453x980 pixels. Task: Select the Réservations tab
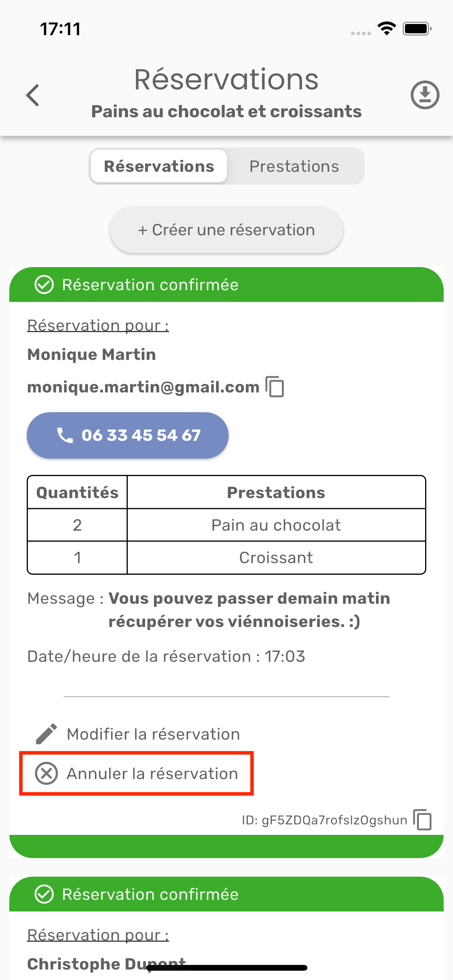pos(159,166)
